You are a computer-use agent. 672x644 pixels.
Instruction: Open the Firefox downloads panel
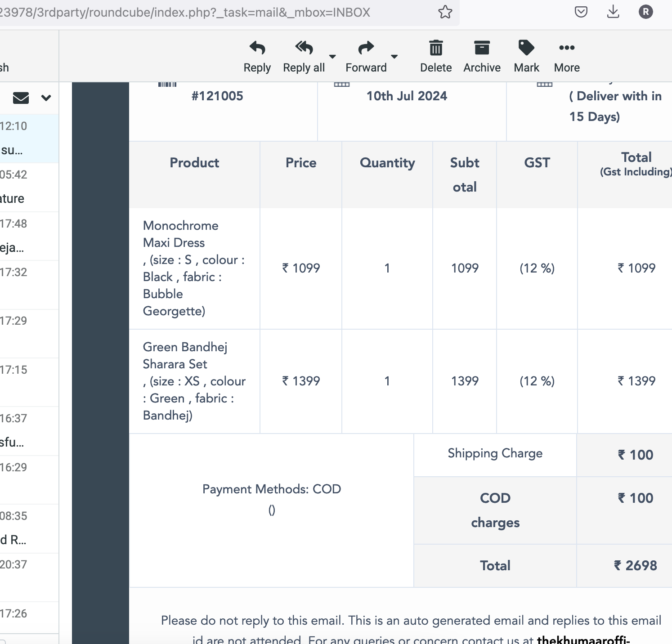tap(613, 12)
